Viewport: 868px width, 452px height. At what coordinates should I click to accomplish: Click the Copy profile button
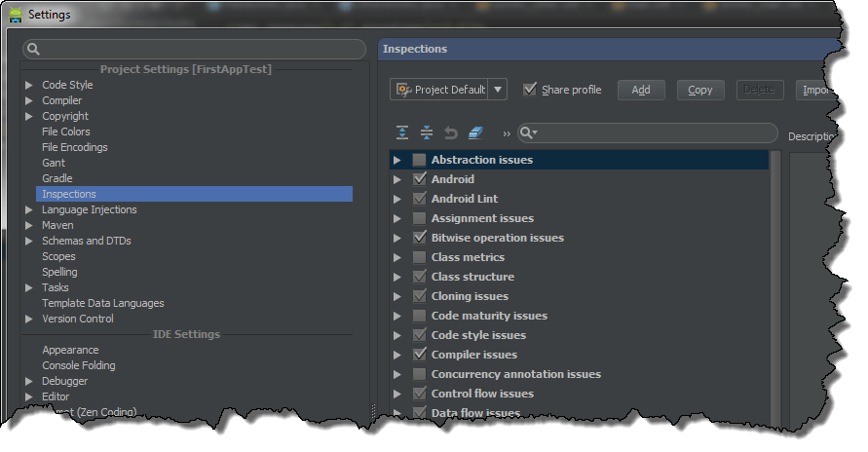click(700, 90)
